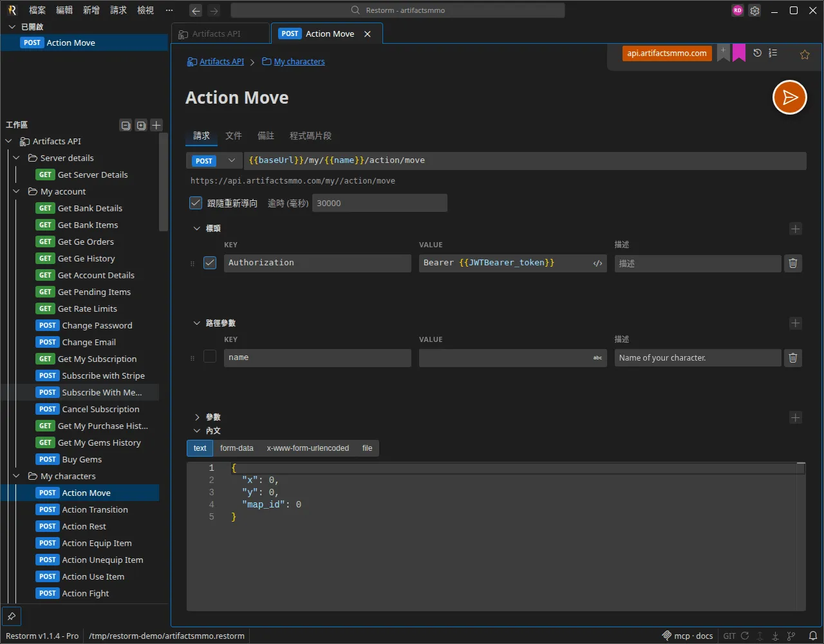Image resolution: width=824 pixels, height=644 pixels.
Task: Expand all workspace tree items
Action: (x=141, y=126)
